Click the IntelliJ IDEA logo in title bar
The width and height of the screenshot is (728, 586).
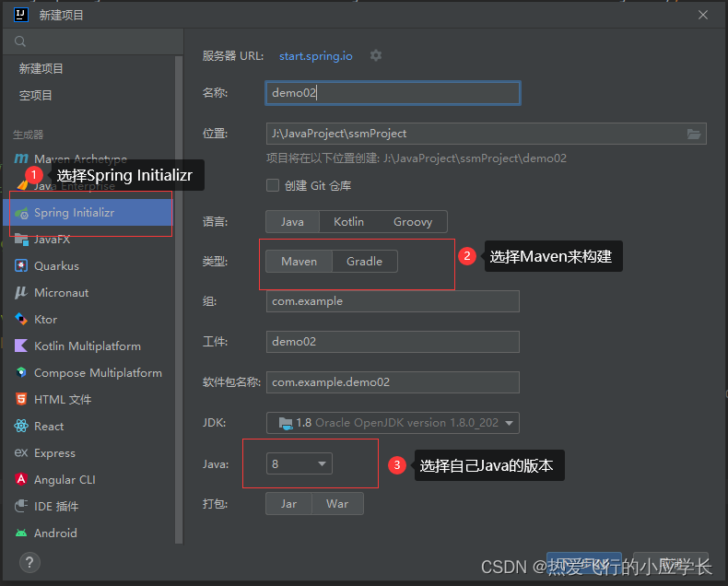[x=21, y=15]
